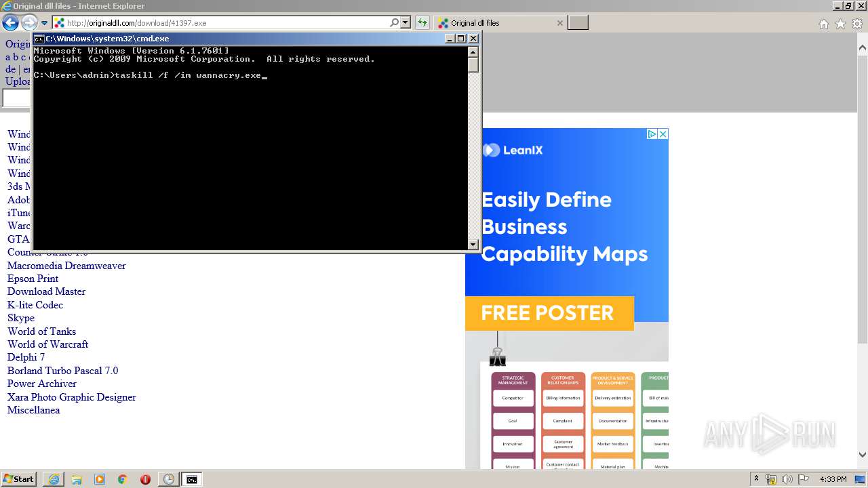The image size is (868, 488).
Task: Open the Action Center flag icon
Action: click(x=804, y=479)
